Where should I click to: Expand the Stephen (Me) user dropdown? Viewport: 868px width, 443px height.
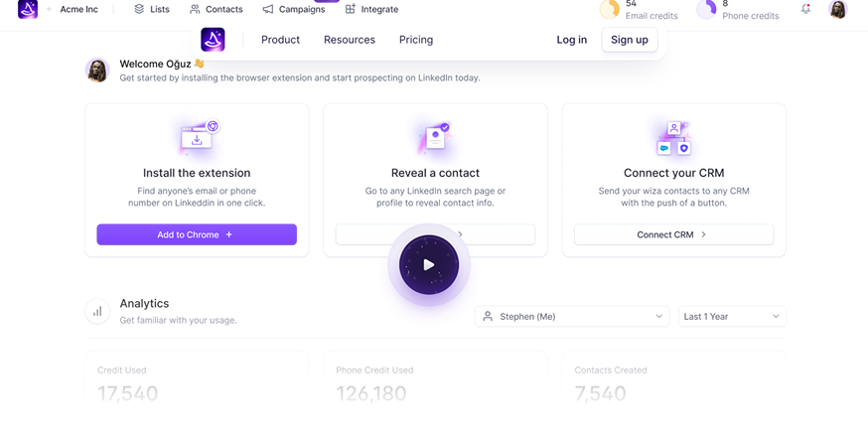[572, 317]
